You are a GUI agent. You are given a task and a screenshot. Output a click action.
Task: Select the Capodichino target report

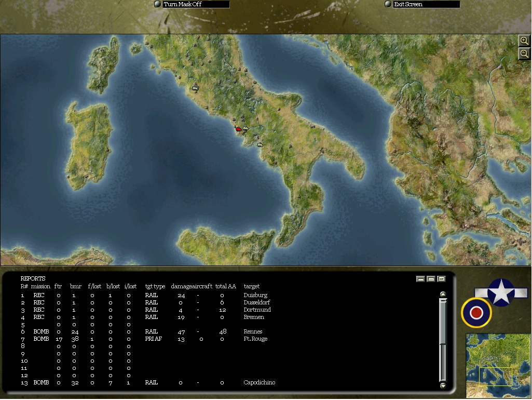tap(259, 383)
